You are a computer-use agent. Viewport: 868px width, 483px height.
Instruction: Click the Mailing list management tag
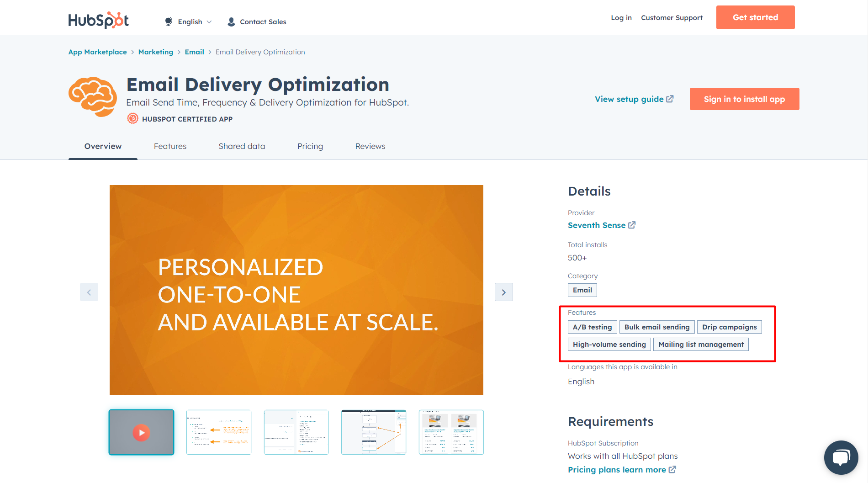coord(701,345)
